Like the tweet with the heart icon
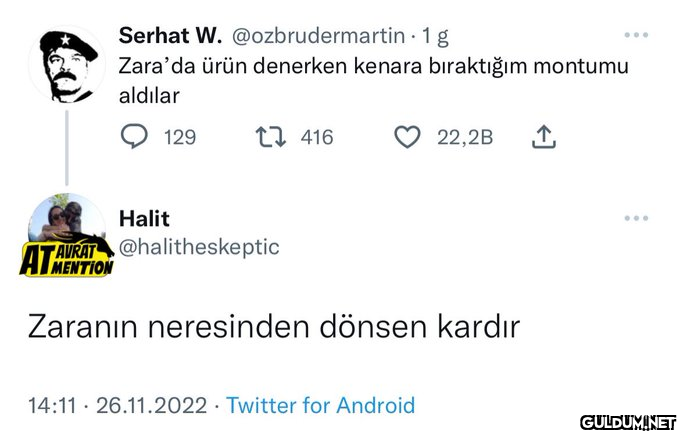 pyautogui.click(x=407, y=137)
